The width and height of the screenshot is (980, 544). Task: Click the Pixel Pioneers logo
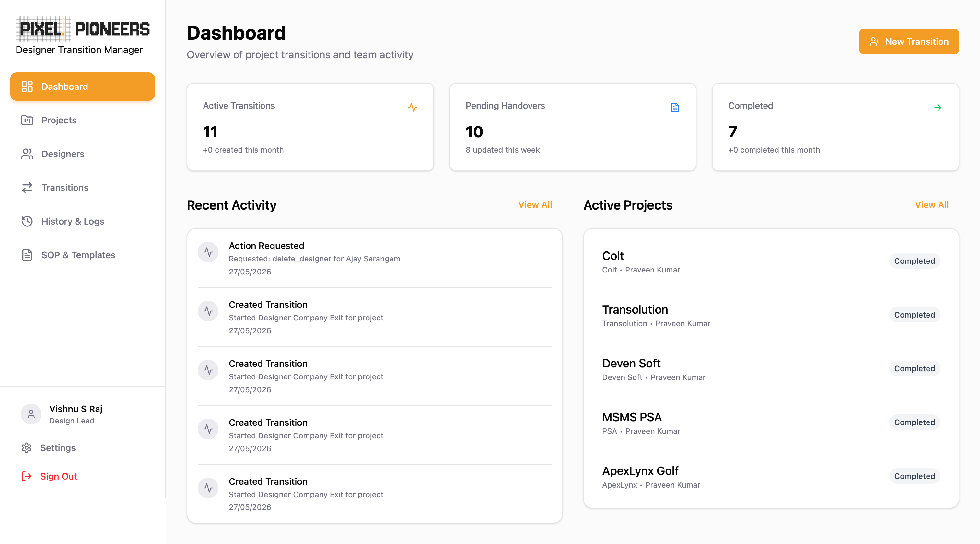click(83, 29)
